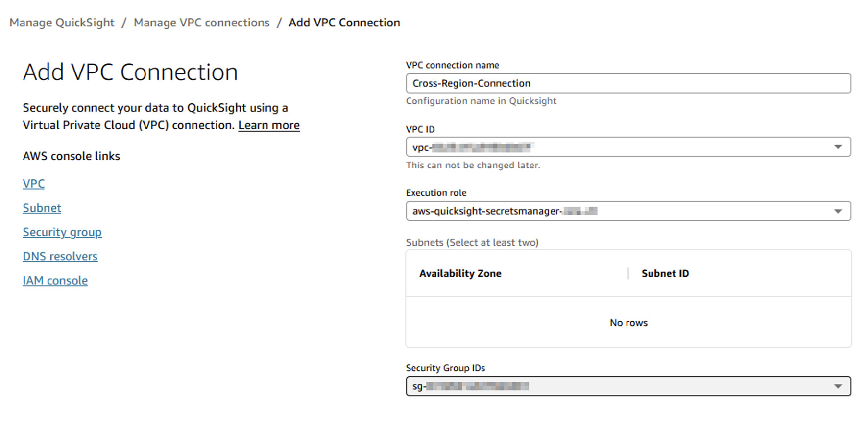Open the Security group console link
This screenshot has height=430, width=868.
[x=62, y=232]
